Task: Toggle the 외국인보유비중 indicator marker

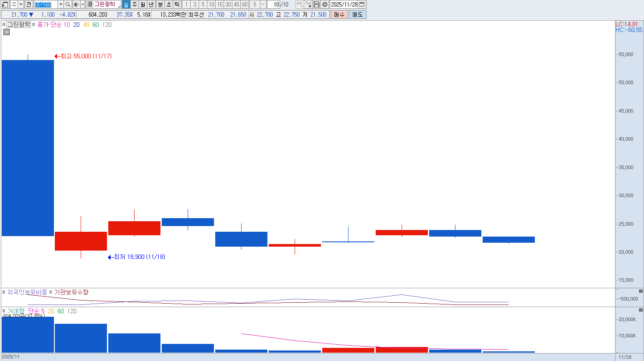Action: pyautogui.click(x=4, y=292)
